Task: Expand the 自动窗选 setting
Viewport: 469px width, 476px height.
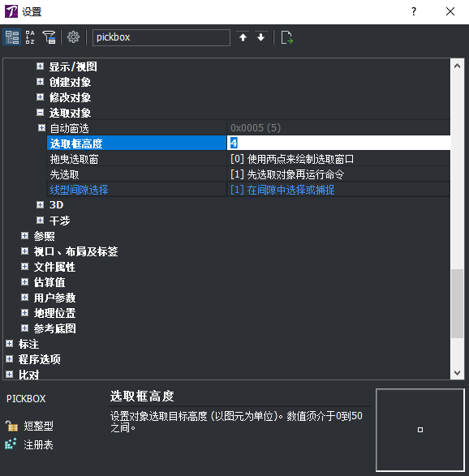Action: pos(41,128)
